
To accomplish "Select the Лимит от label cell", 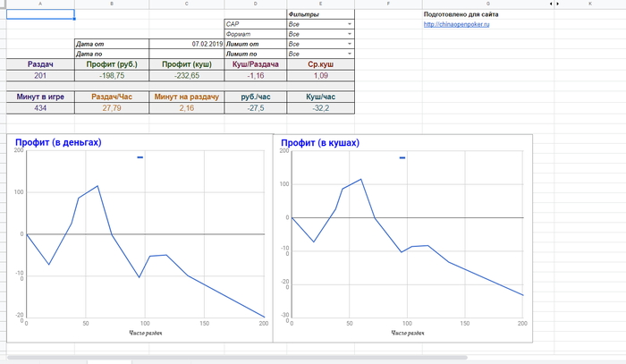I will (256, 44).
